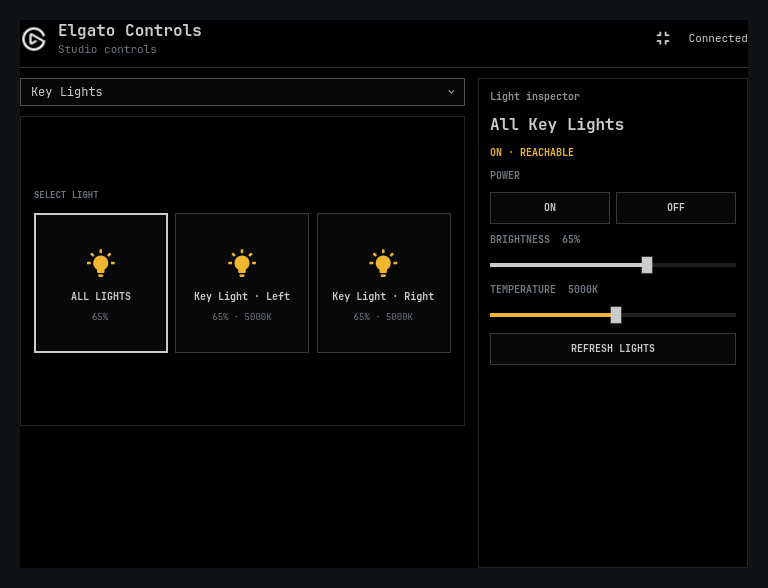Turn lights OFF with power button
Screen dimensions: 768x588
click(676, 208)
